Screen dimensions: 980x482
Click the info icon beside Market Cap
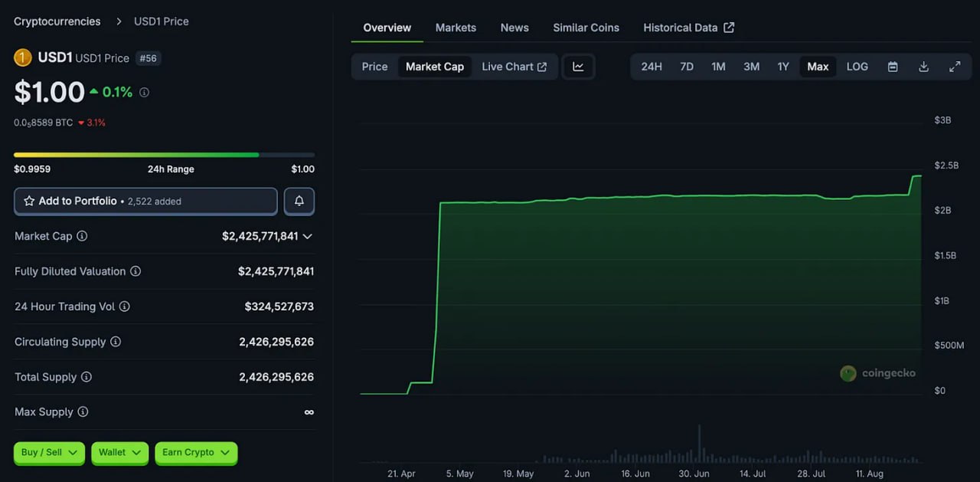tap(82, 236)
